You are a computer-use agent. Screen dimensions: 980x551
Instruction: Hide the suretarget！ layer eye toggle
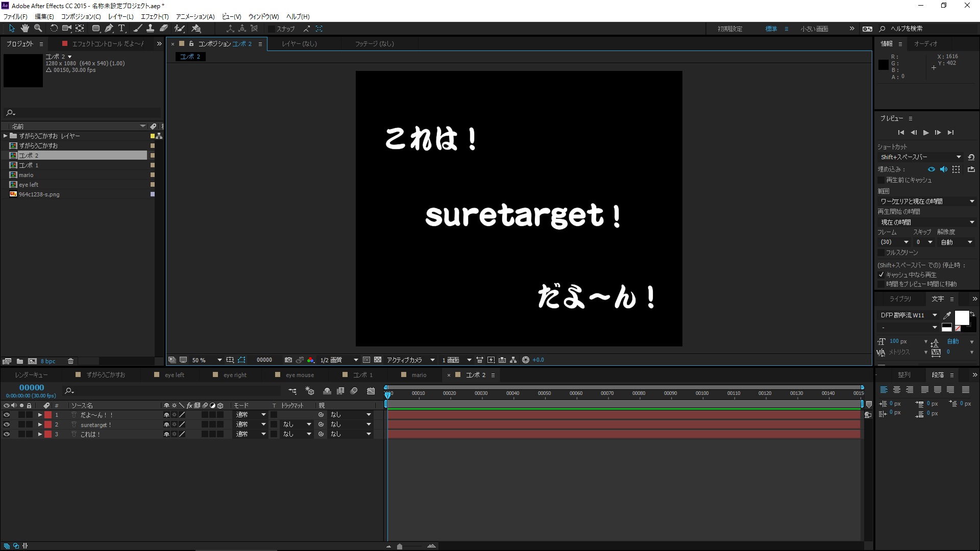7,424
